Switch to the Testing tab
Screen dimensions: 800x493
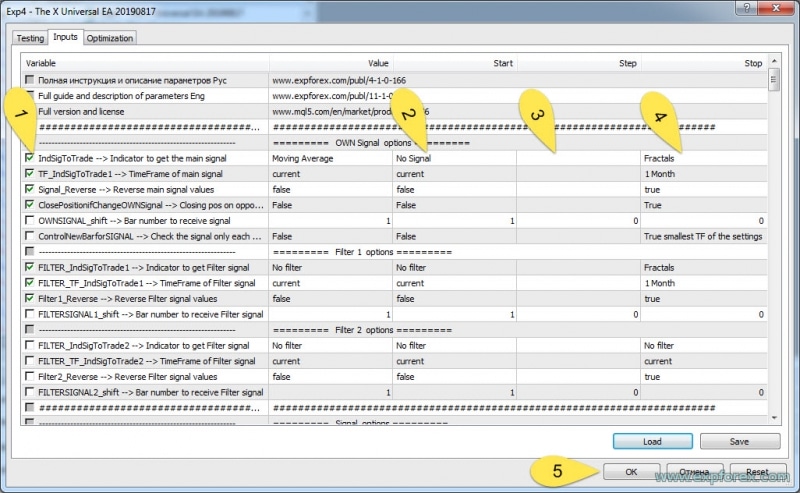point(30,38)
